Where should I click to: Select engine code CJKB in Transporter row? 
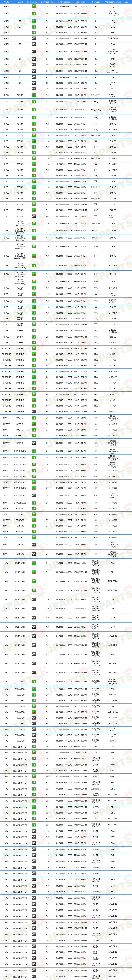pyautogui.click(x=113, y=776)
